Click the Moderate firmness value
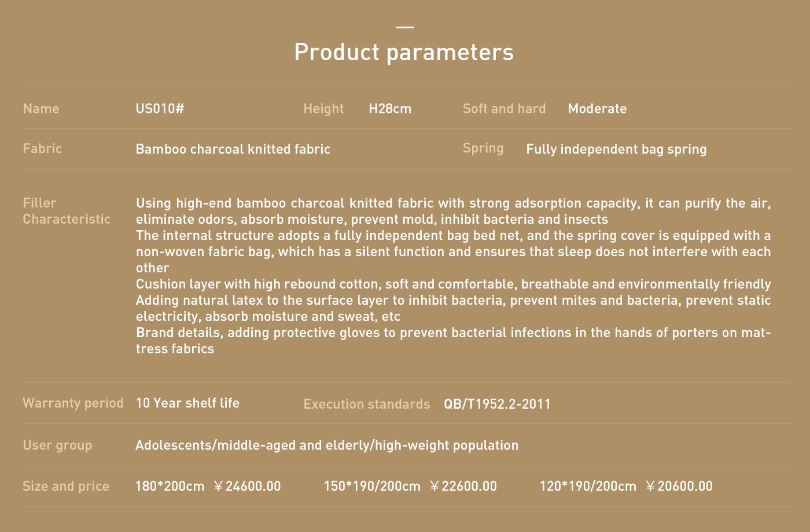Viewport: 810px width, 532px height. pos(597,109)
